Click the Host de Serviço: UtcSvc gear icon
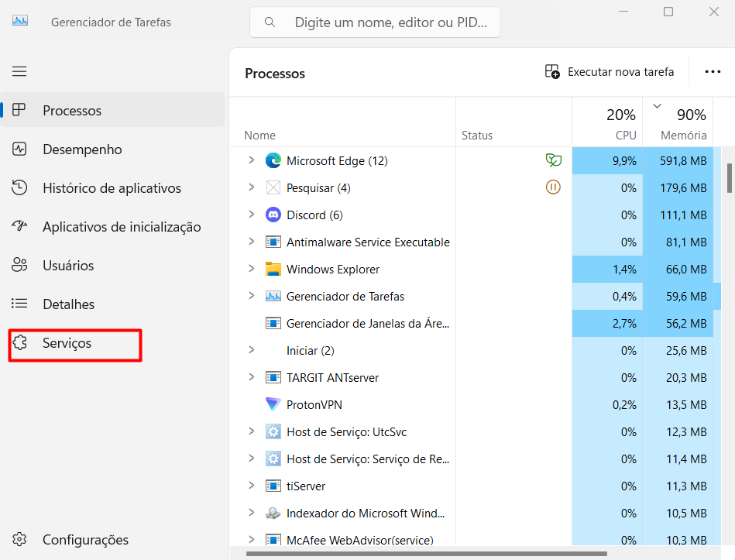Image resolution: width=735 pixels, height=560 pixels. tap(273, 431)
